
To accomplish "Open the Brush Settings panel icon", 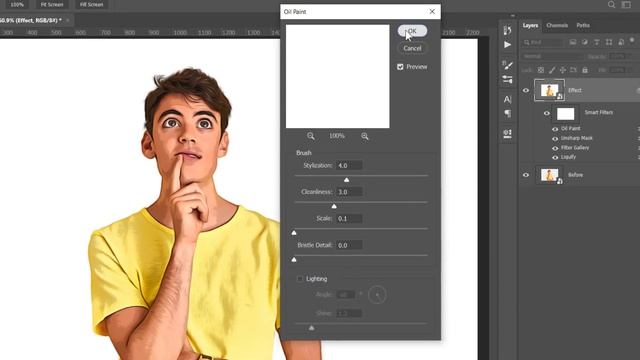I will click(507, 65).
